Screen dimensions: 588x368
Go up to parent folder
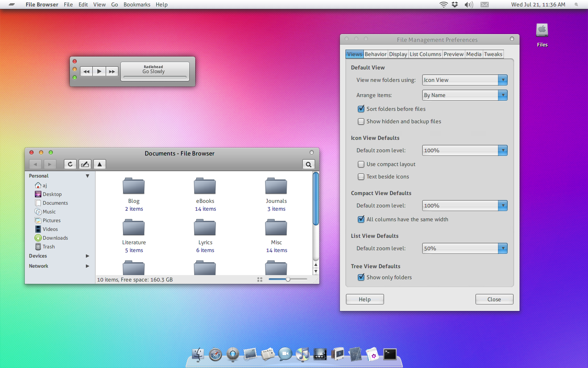100,164
